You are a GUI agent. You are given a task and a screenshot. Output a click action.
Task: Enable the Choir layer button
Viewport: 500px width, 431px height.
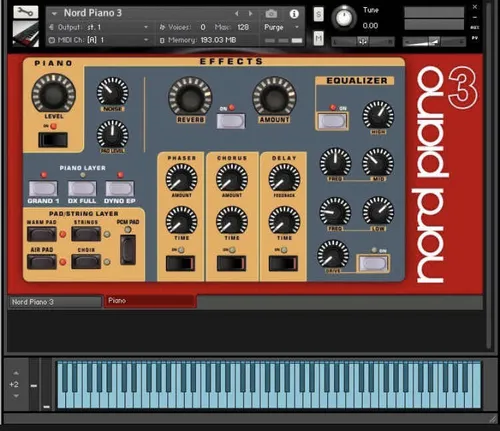(x=86, y=262)
